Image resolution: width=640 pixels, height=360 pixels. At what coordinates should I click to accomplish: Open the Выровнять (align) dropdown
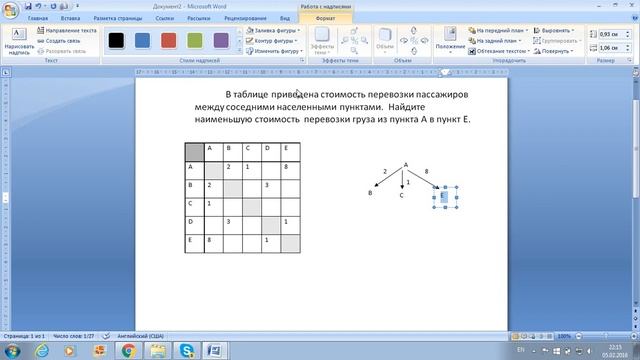[x=554, y=31]
